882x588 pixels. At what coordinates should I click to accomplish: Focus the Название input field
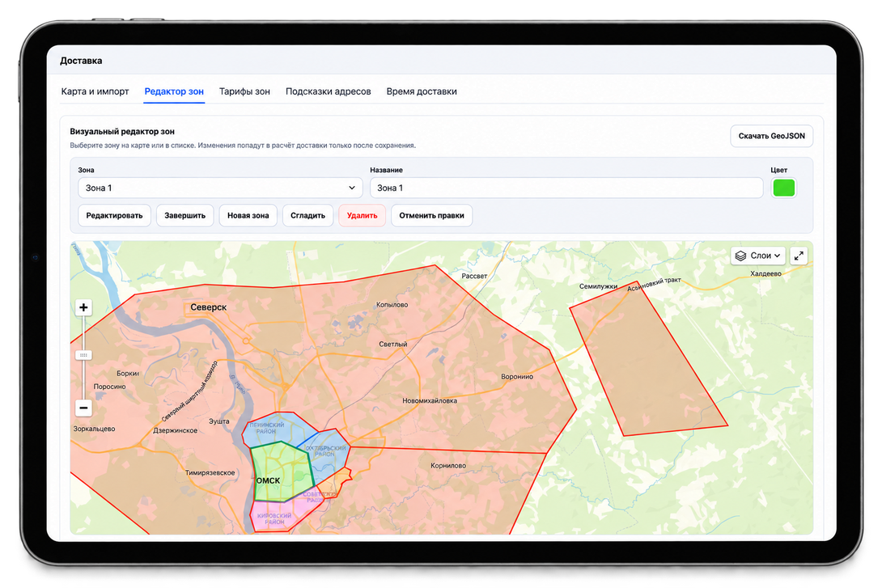pyautogui.click(x=566, y=188)
